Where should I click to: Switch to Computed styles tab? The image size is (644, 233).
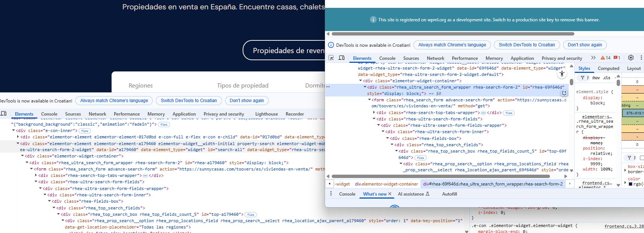tap(608, 68)
